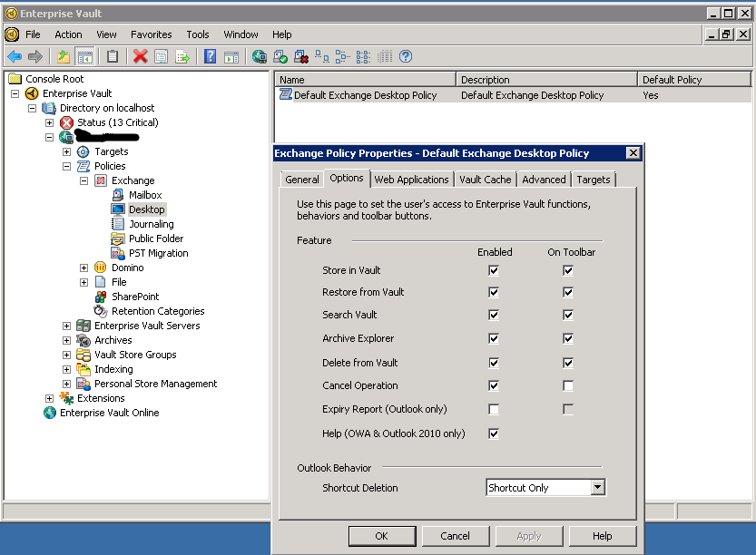756x555 pixels.
Task: Click the red X Delete toolbar icon
Action: tap(141, 57)
